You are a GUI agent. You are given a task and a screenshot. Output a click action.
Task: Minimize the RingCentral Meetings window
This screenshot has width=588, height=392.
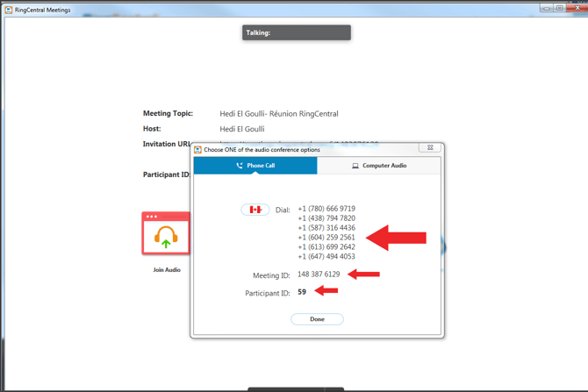coord(547,8)
